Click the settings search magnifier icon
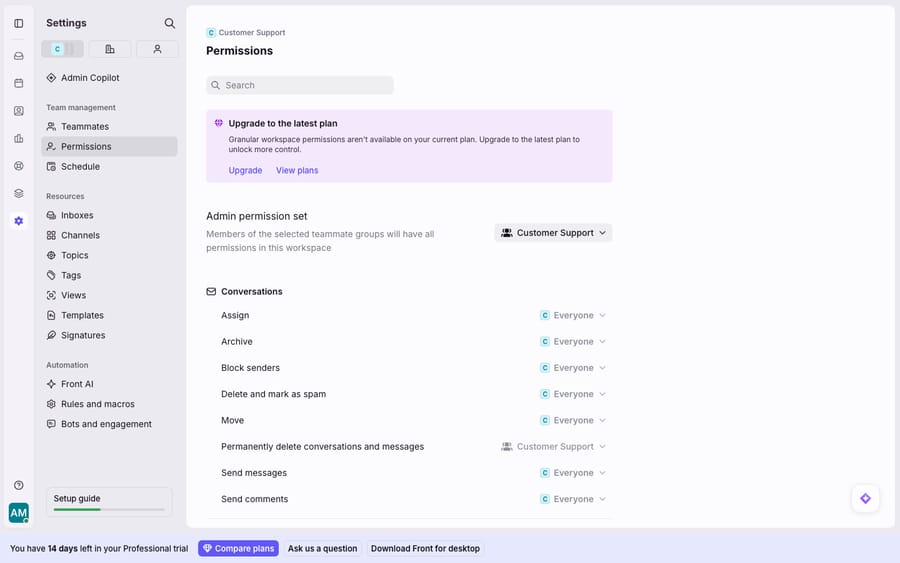This screenshot has height=563, width=900. click(x=169, y=23)
